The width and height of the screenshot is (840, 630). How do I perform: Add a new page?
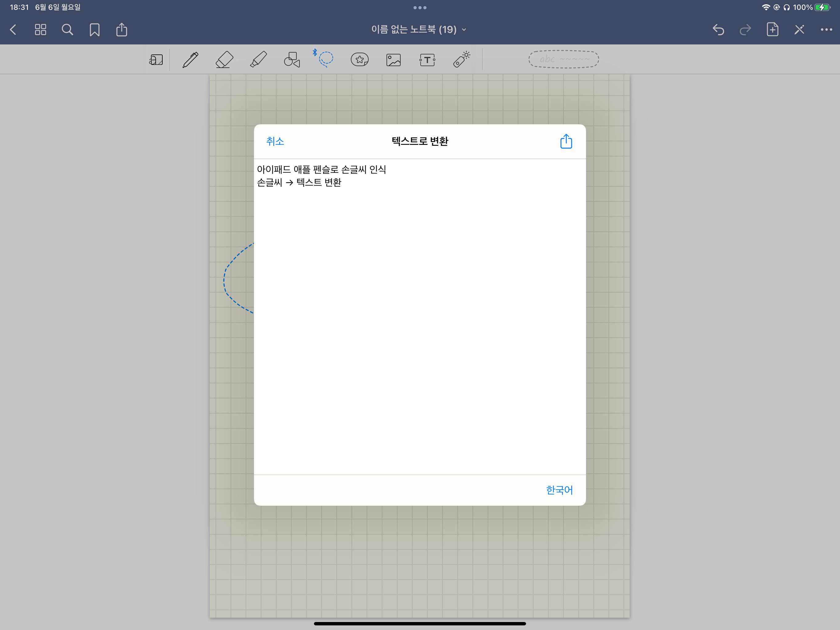coord(772,29)
